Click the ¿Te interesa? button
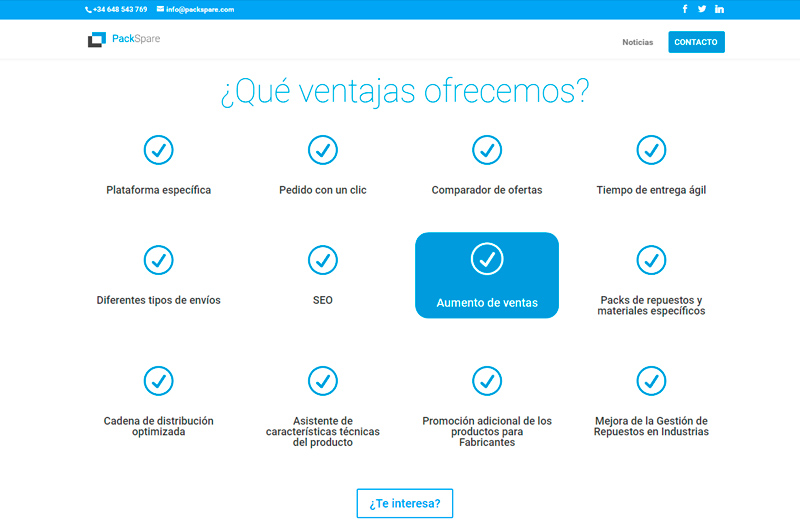 405,503
